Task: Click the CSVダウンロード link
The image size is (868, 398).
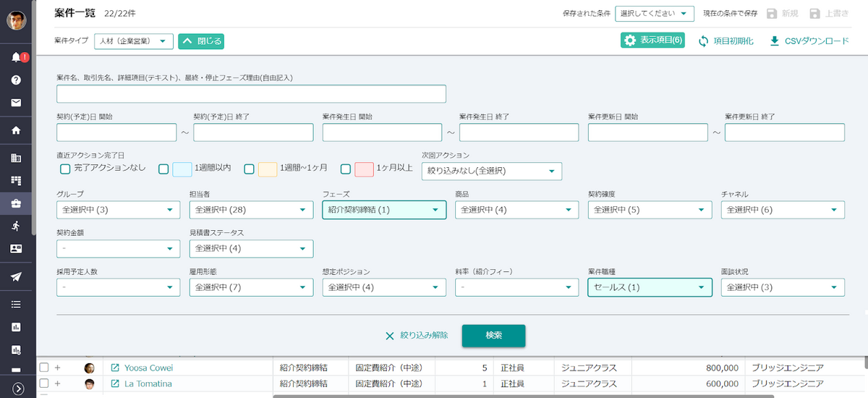Action: pos(809,41)
